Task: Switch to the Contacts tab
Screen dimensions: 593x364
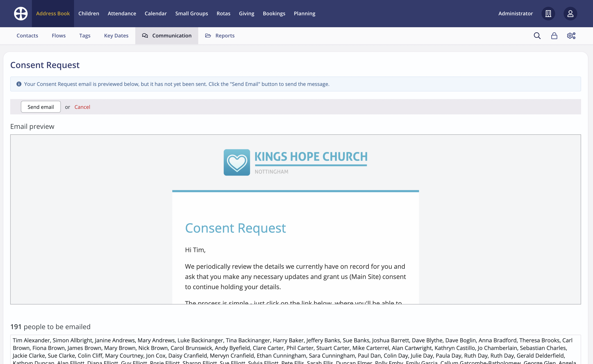Action: pyautogui.click(x=27, y=36)
